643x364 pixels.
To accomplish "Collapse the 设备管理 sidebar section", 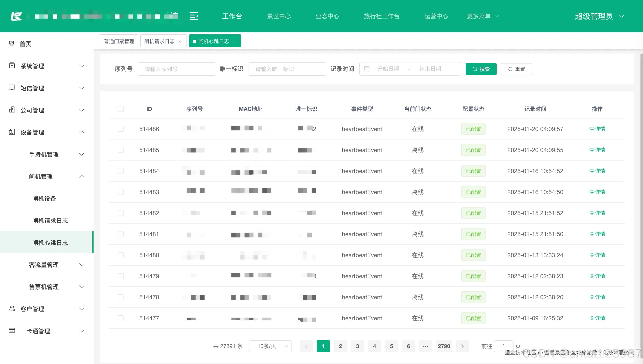I will (x=81, y=132).
